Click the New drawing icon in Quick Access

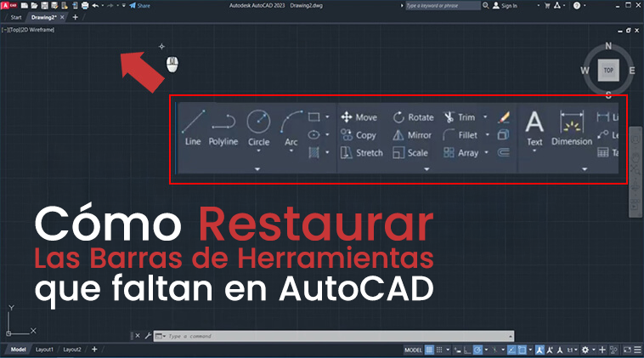(25, 5)
